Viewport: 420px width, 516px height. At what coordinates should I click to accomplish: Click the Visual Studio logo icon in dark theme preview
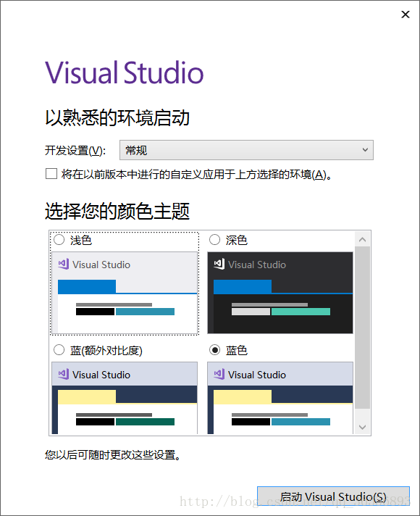point(219,265)
